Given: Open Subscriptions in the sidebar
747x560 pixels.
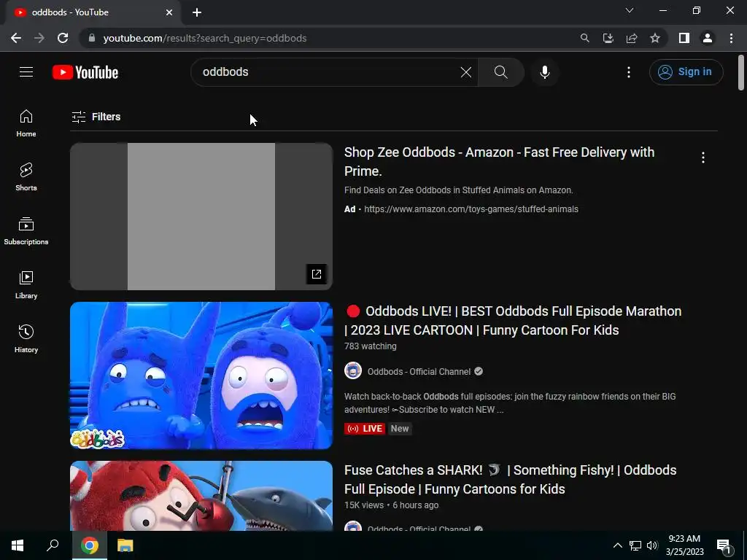Looking at the screenshot, I should click(x=26, y=231).
